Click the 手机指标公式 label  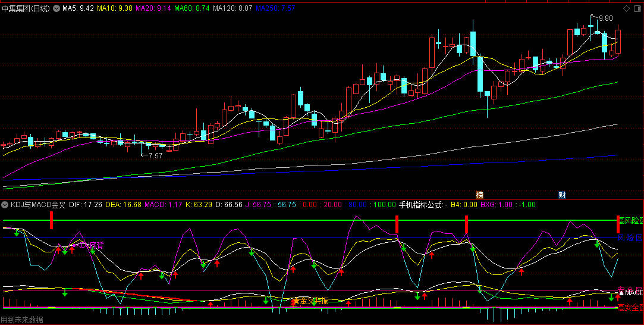422,205
